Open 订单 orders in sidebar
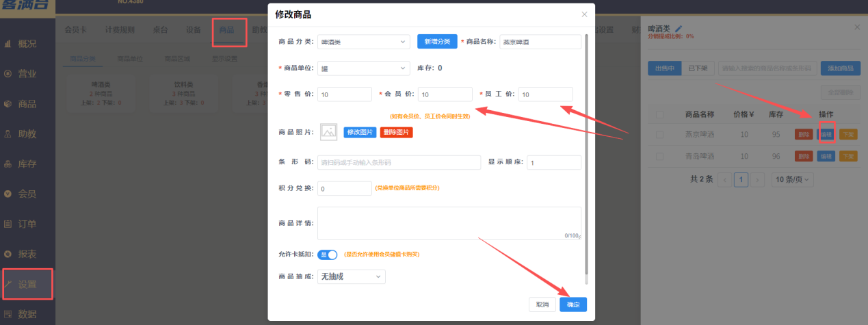 click(27, 224)
